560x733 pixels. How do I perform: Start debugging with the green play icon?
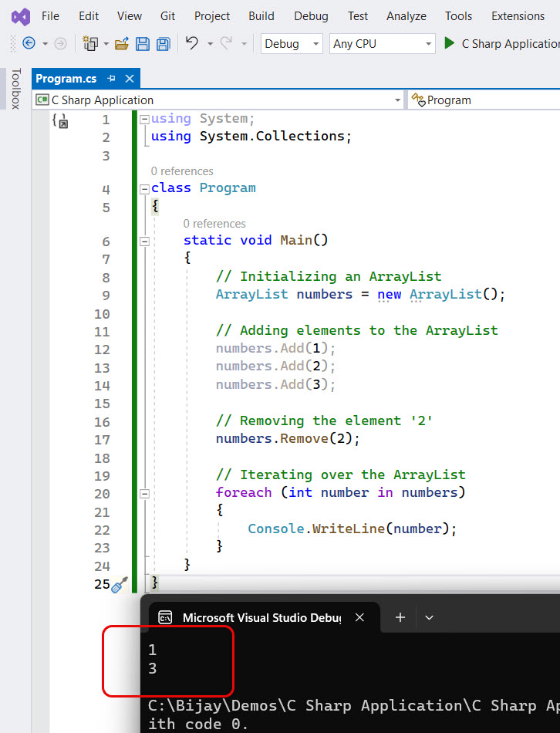(449, 43)
